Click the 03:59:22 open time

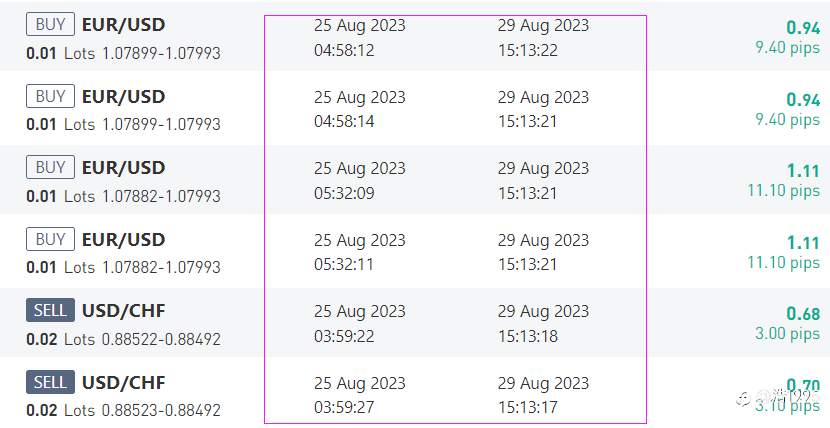coord(344,336)
